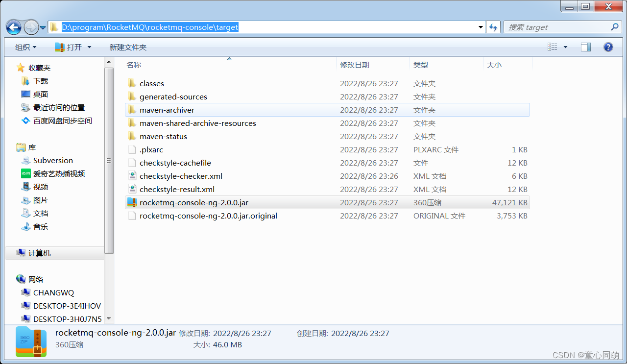627x364 pixels.
Task: Select 网络 in navigation pane
Action: [36, 279]
